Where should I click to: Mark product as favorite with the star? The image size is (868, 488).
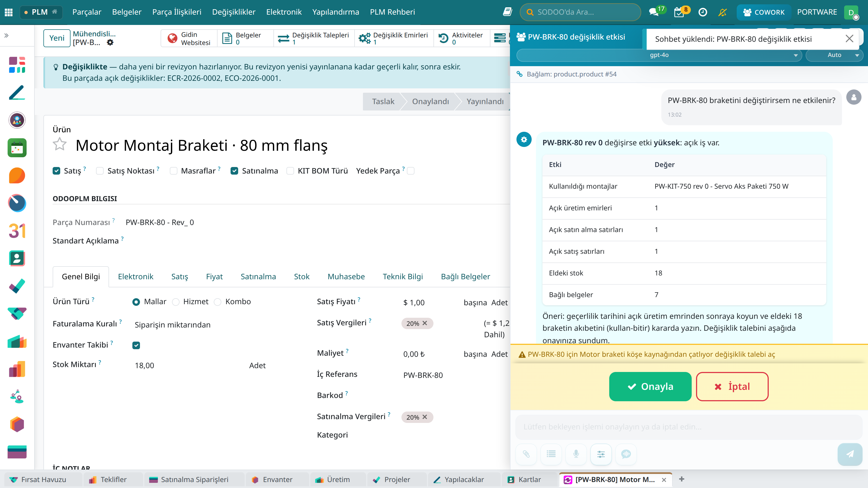coord(60,145)
